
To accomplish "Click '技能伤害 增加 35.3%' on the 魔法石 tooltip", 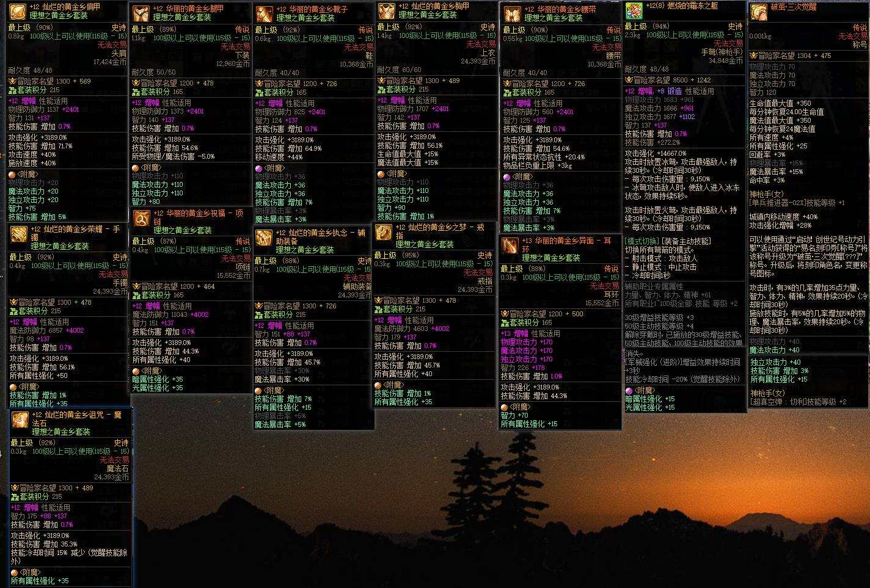I will tap(43, 544).
